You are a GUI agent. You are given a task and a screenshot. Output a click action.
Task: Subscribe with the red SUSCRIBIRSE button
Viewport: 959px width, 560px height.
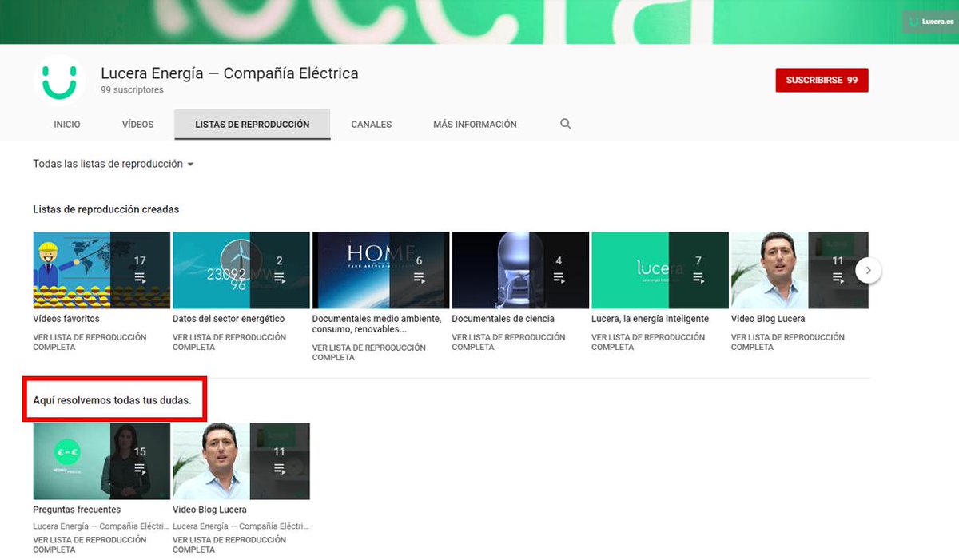[822, 81]
